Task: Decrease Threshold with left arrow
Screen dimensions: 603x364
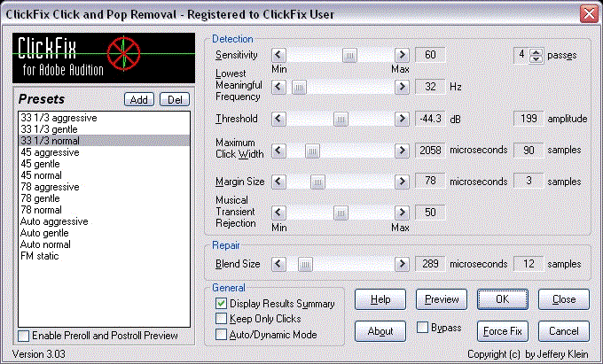Action: click(x=278, y=119)
